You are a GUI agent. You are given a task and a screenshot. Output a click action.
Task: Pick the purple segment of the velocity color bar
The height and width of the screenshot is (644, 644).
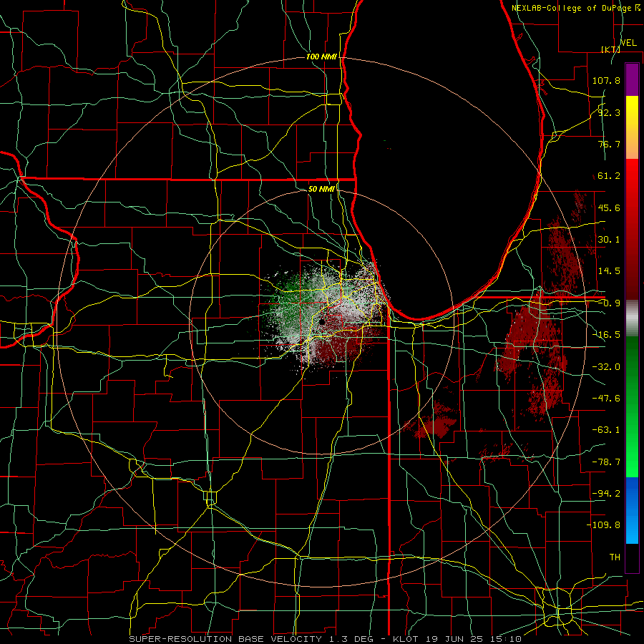pyautogui.click(x=632, y=79)
